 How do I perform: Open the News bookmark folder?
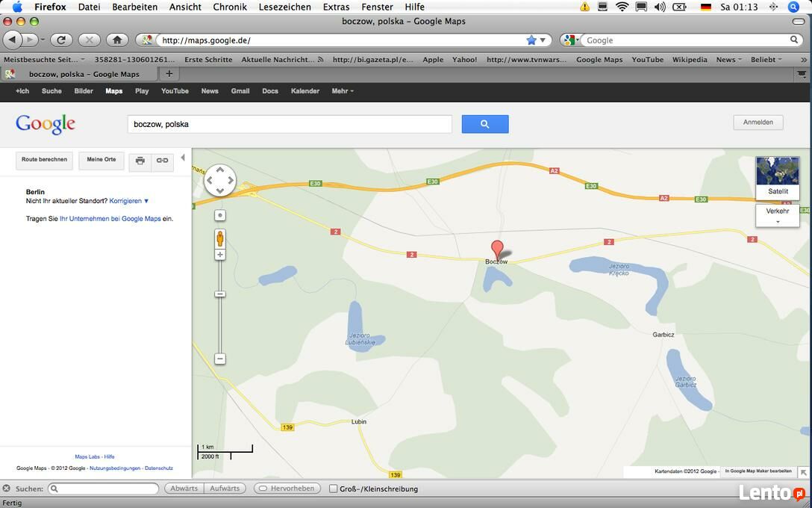[728, 60]
